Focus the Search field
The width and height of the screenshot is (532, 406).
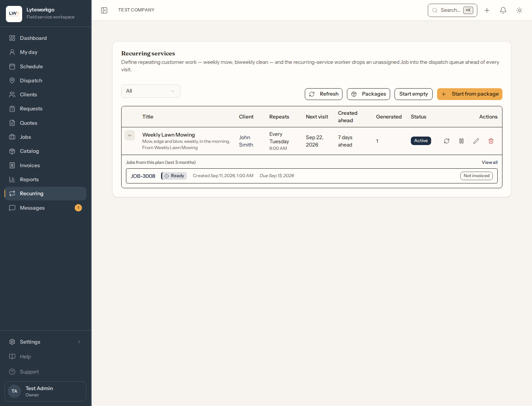[x=453, y=10]
